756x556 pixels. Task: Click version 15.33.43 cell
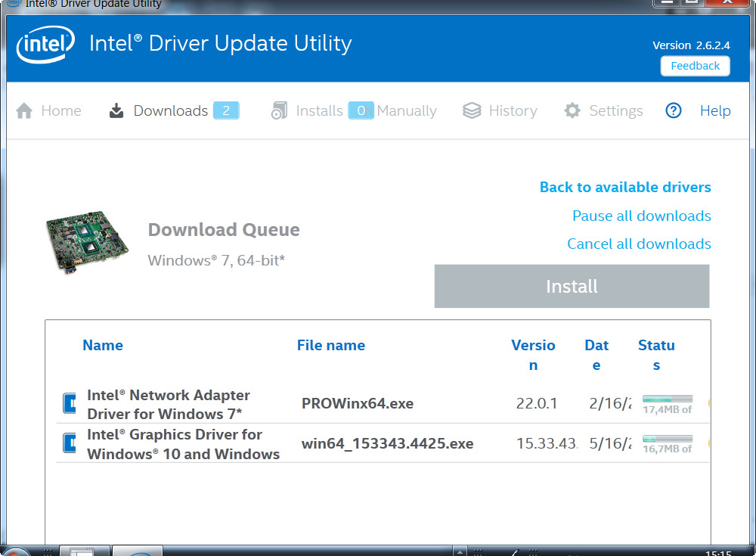tap(547, 443)
